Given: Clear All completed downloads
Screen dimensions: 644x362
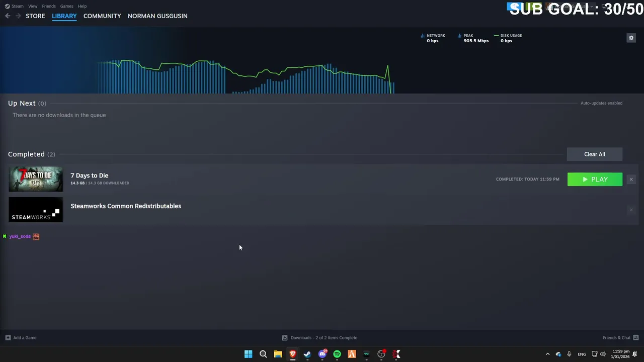Looking at the screenshot, I should (x=595, y=154).
